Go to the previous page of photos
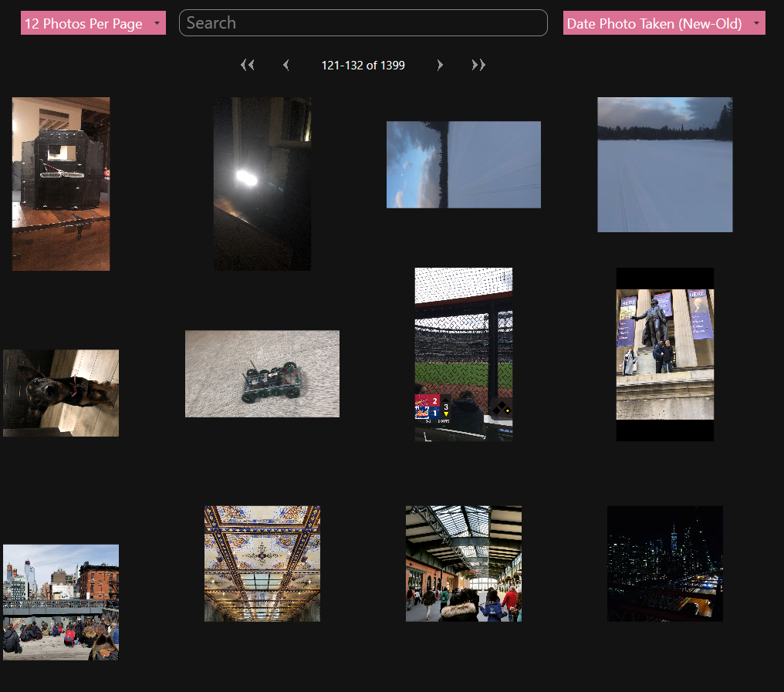The height and width of the screenshot is (692, 784). 286,66
